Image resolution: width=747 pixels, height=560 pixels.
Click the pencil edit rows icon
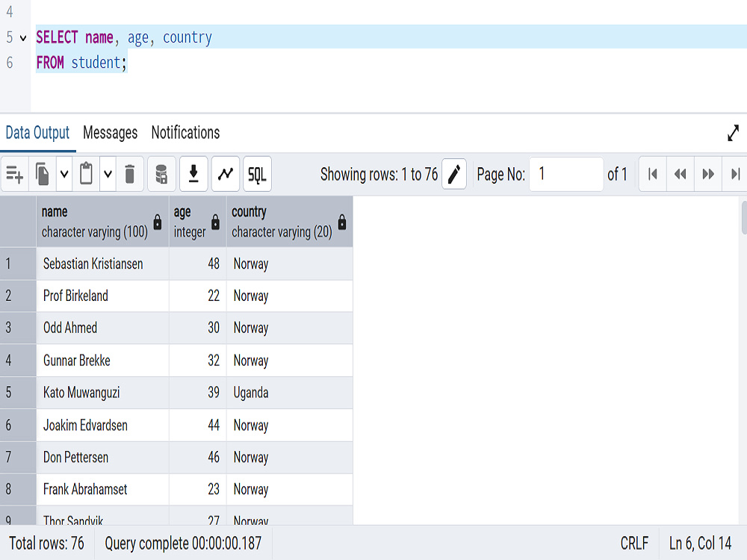tap(454, 174)
